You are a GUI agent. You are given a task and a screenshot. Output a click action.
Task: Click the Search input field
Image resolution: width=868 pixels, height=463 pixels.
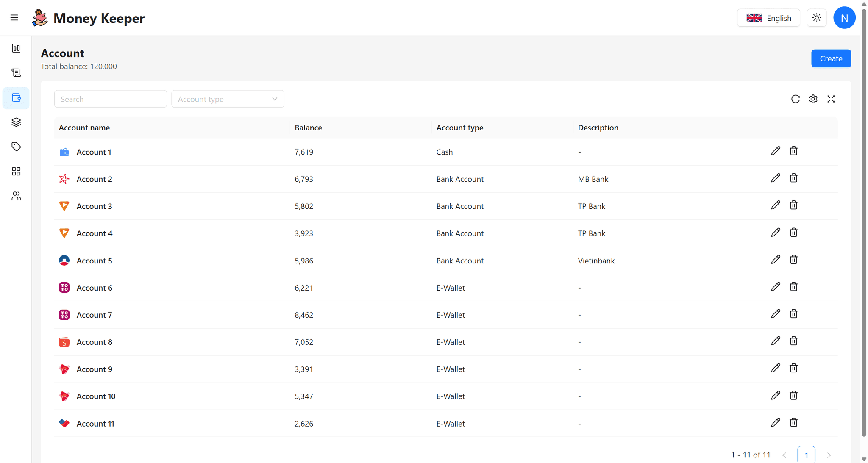110,99
